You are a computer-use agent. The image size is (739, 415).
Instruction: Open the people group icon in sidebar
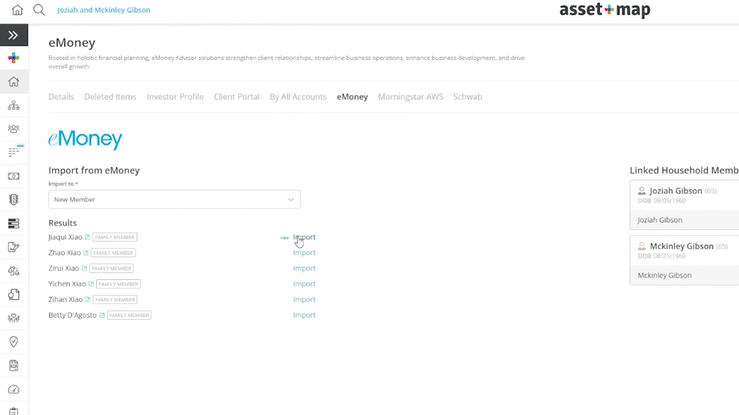[x=14, y=129]
